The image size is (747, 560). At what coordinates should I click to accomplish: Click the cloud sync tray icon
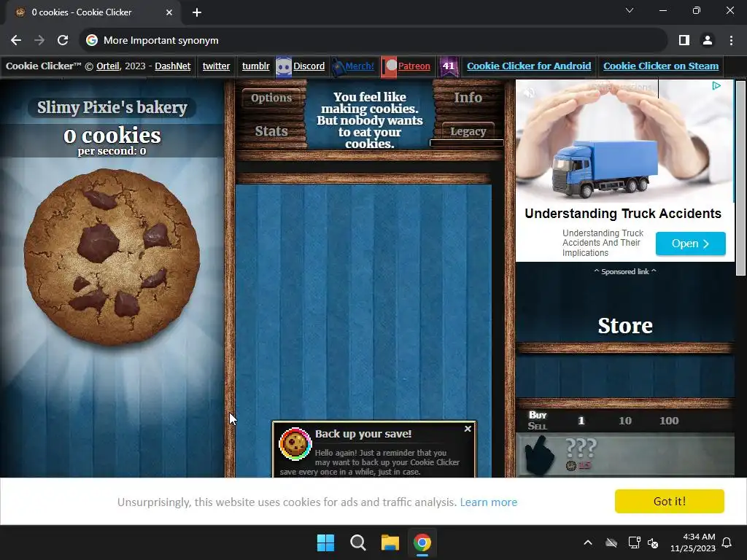click(x=611, y=542)
